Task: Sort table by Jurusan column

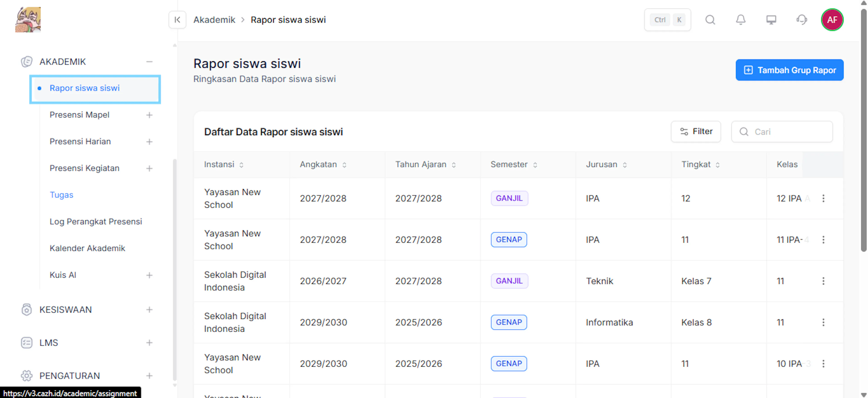Action: pyautogui.click(x=624, y=165)
